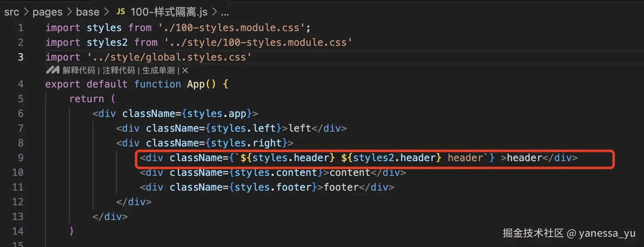Click the 'styles.right' expression on line 8
This screenshot has width=644, height=247.
pyautogui.click(x=247, y=143)
